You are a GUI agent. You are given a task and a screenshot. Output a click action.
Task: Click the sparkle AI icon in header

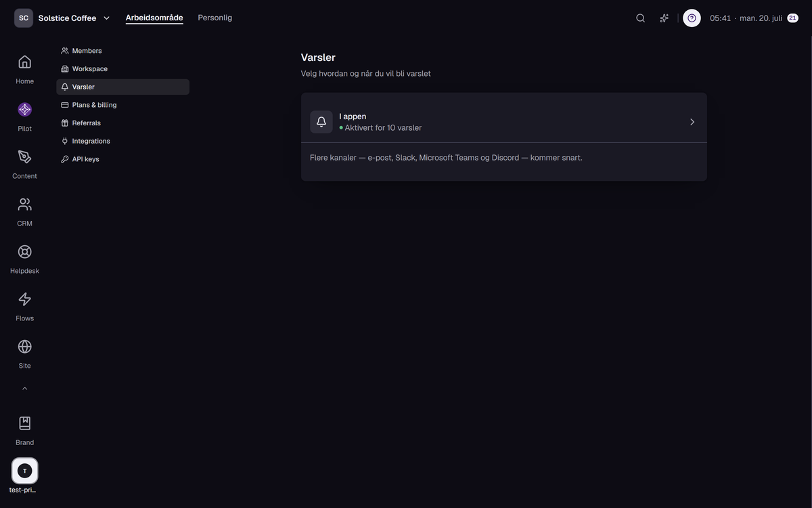click(x=664, y=18)
